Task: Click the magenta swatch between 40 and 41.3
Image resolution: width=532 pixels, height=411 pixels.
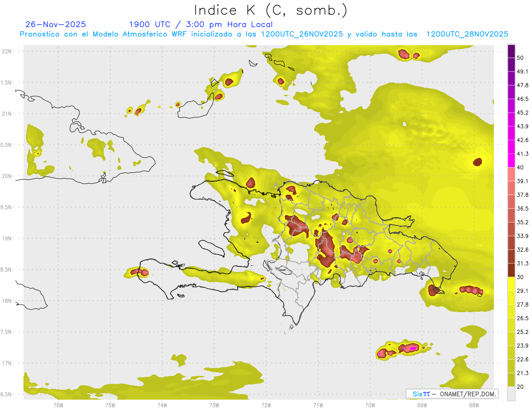Action: [x=511, y=160]
